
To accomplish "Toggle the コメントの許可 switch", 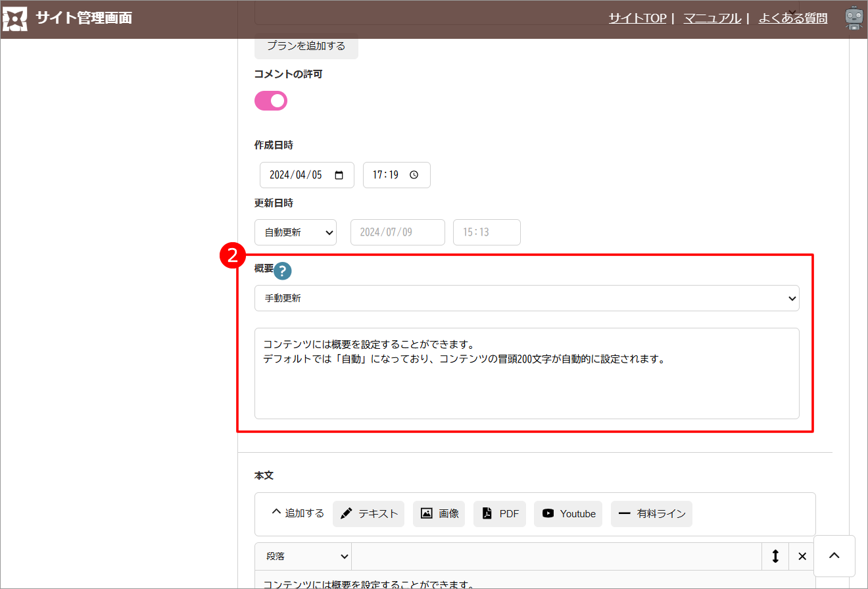I will (x=271, y=101).
